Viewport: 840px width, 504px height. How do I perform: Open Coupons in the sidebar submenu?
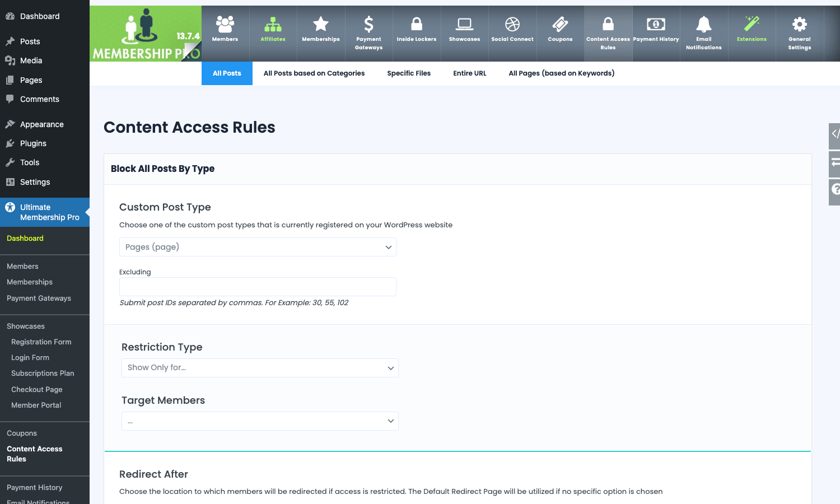(x=22, y=433)
